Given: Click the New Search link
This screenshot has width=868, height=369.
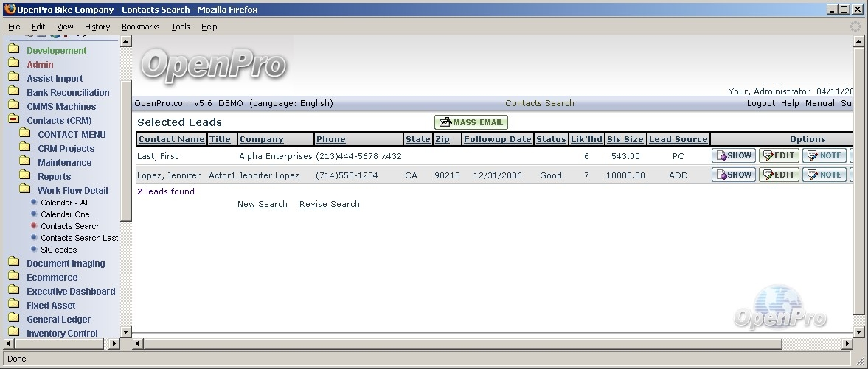Looking at the screenshot, I should point(262,204).
